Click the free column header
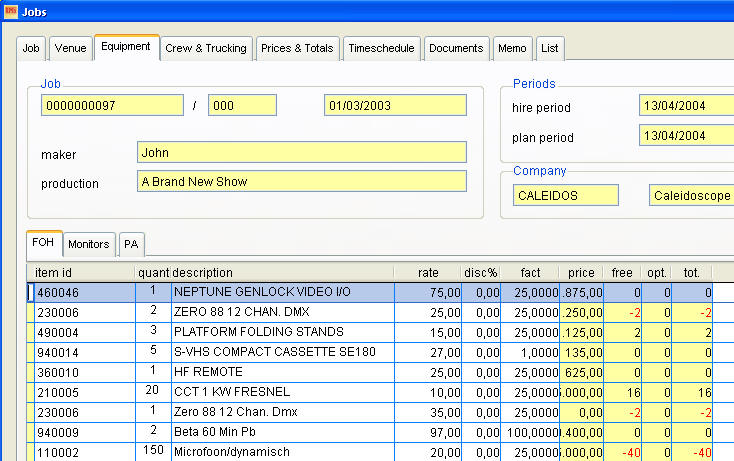 622,273
